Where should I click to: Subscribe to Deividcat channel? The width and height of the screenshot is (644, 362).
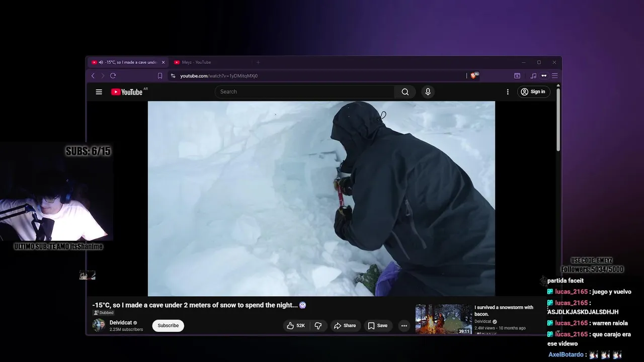168,326
